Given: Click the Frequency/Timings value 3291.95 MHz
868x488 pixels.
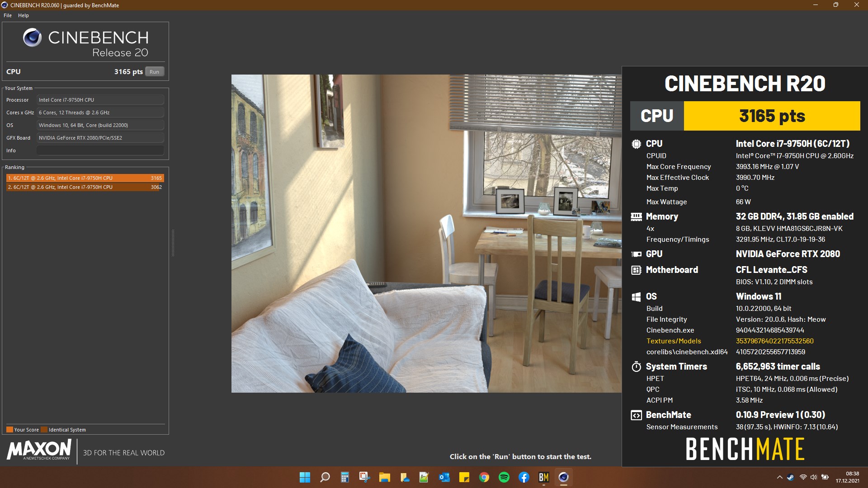Looking at the screenshot, I should pyautogui.click(x=780, y=239).
